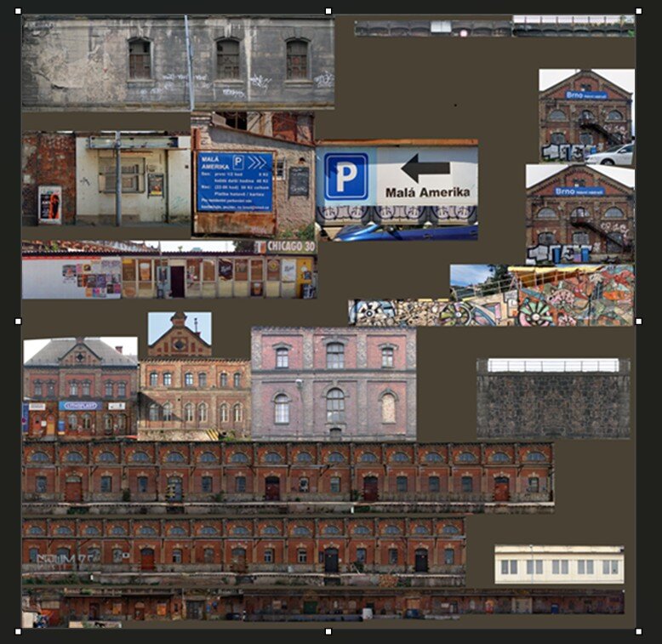Image resolution: width=662 pixels, height=644 pixels.
Task: Click the Chicago 30 storefront strip
Action: 168,271
